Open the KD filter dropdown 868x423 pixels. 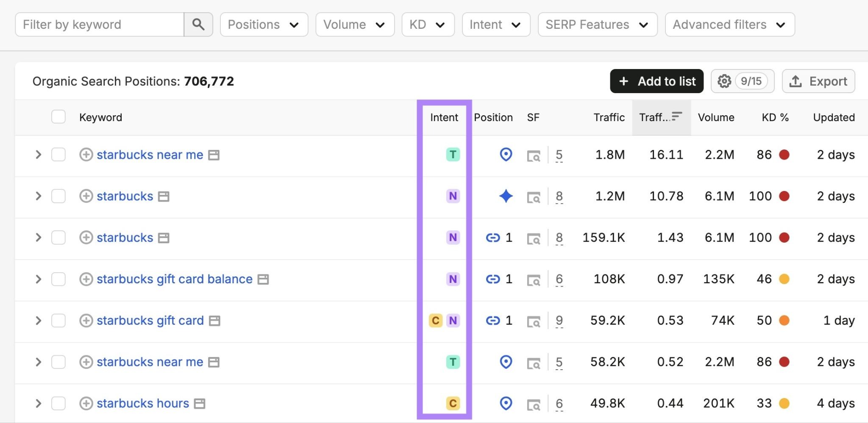[x=428, y=25]
